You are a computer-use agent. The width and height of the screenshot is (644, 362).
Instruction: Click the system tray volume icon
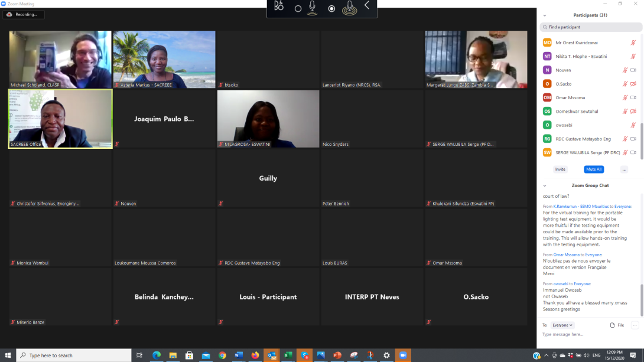[586, 356]
